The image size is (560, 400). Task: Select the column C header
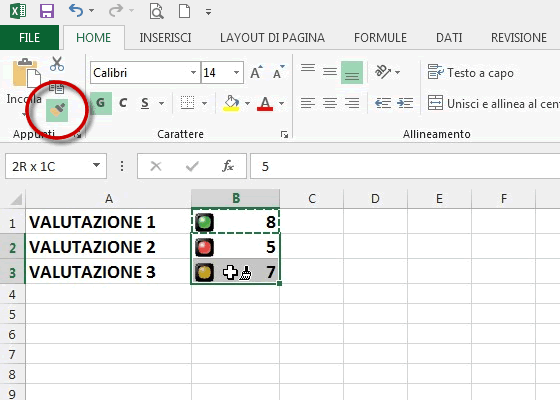[x=312, y=199]
